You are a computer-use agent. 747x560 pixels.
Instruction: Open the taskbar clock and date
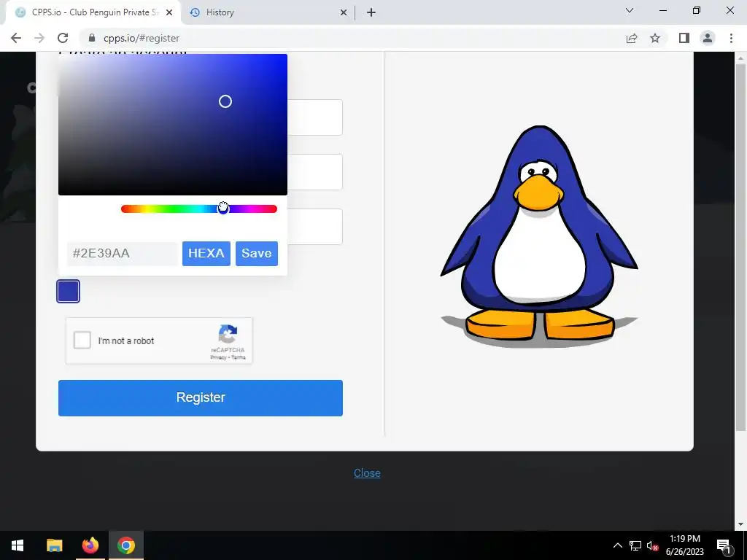point(684,545)
